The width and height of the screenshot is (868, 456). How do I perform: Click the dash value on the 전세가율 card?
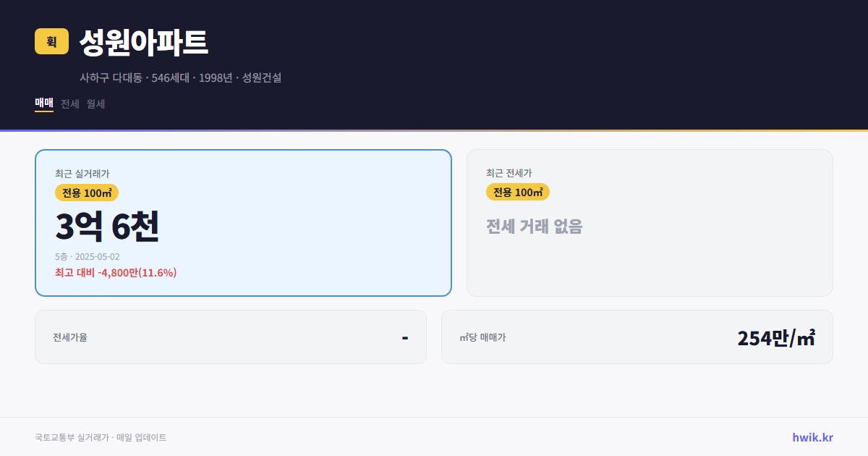point(407,337)
